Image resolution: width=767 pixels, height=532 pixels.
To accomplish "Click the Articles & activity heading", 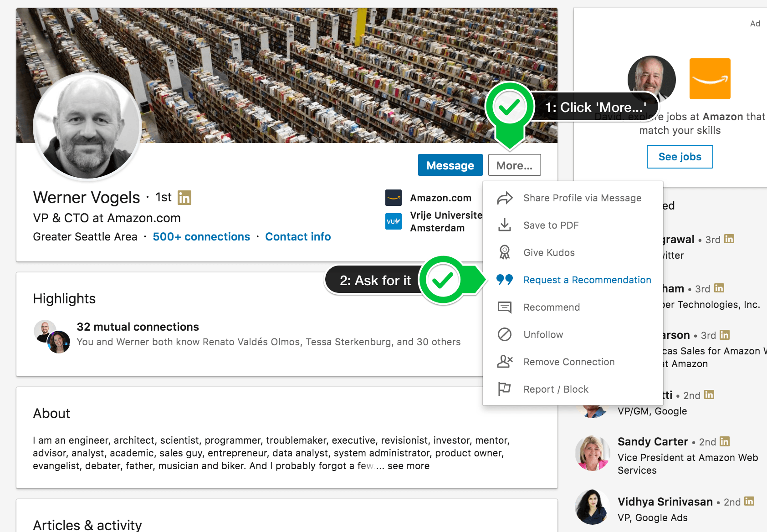I will click(x=87, y=525).
